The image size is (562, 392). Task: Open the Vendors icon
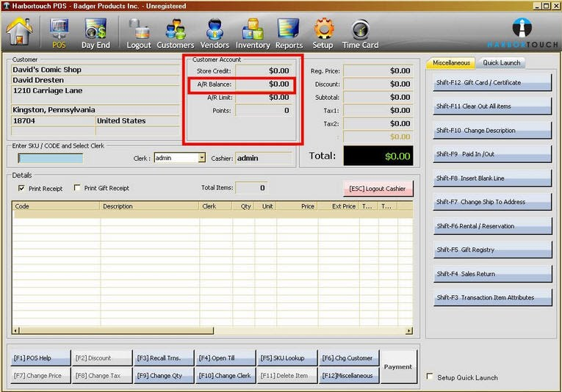(x=215, y=33)
